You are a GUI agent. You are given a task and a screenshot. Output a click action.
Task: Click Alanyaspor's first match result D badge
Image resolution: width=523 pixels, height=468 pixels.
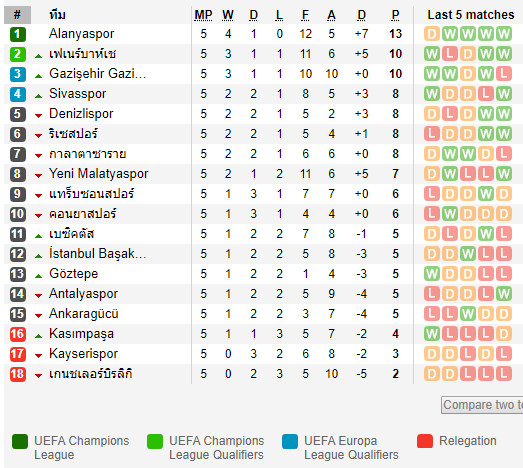click(x=432, y=34)
